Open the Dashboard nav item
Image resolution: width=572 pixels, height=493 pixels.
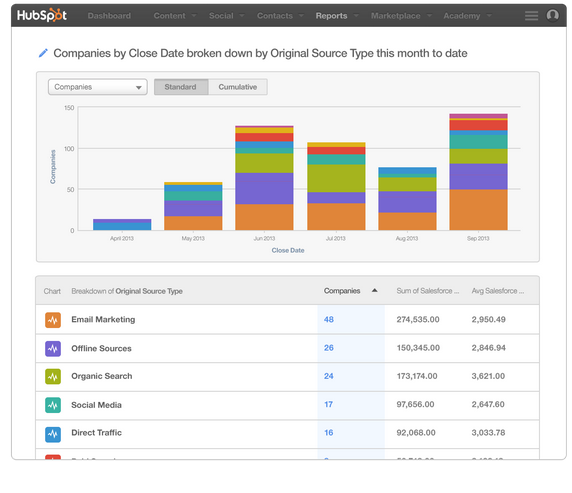(109, 16)
